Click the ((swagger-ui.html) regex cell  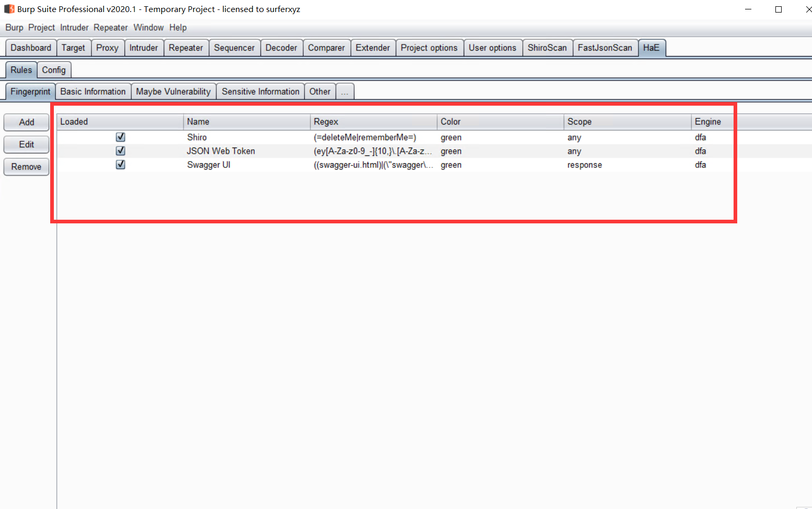374,164
